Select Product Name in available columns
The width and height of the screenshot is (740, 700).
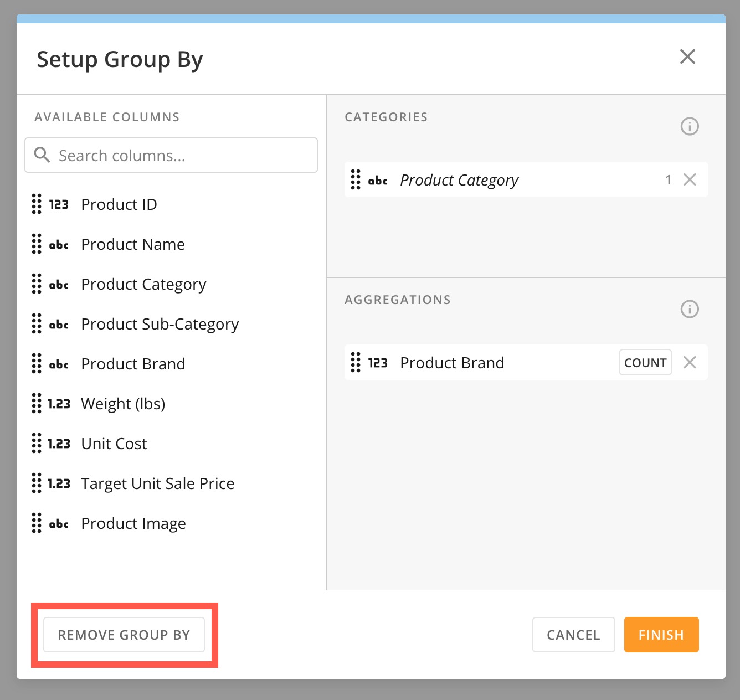tap(133, 244)
